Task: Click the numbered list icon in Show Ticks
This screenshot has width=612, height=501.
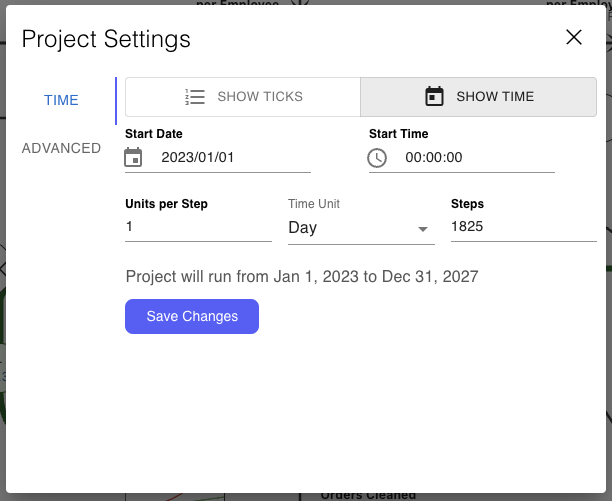Action: tap(195, 97)
